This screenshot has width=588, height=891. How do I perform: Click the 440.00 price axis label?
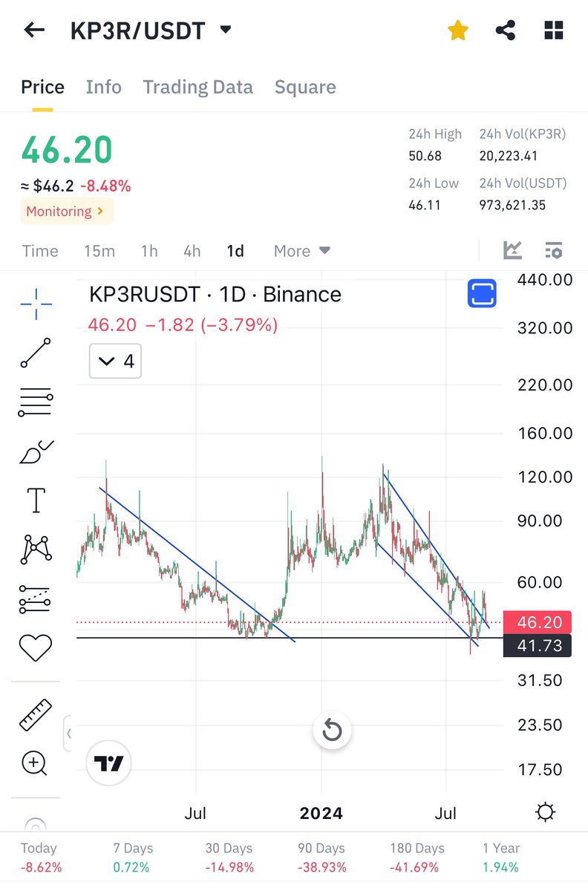pos(546,280)
